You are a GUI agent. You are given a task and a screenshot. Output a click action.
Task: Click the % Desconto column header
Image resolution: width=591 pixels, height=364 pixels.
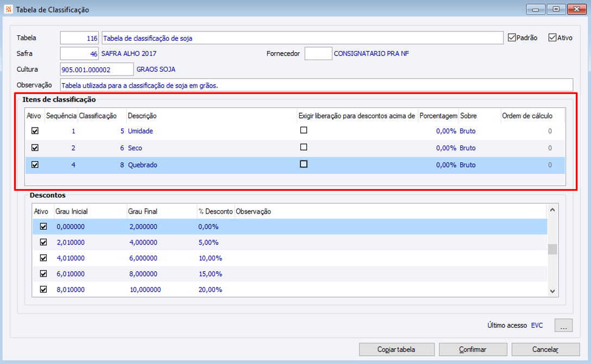click(x=216, y=211)
